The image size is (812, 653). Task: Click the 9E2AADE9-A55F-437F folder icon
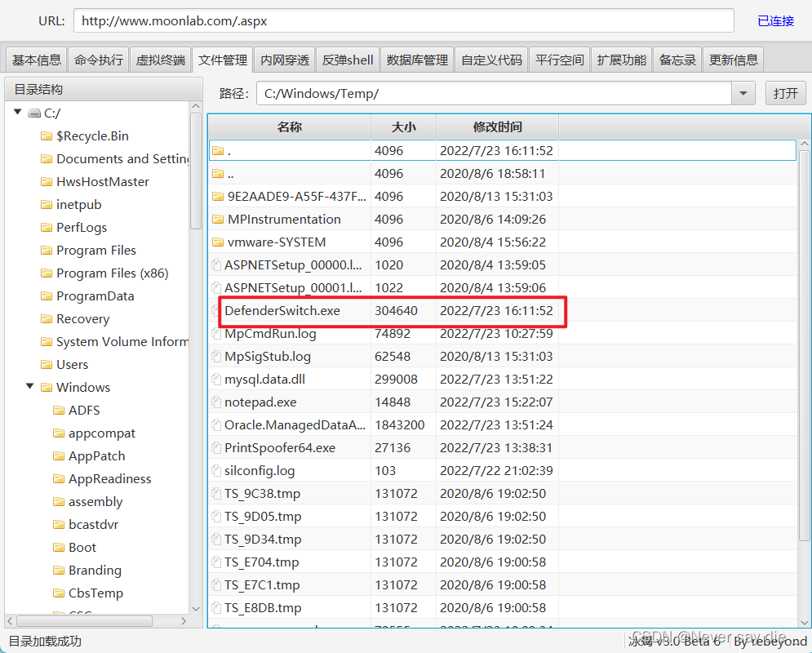coord(218,196)
